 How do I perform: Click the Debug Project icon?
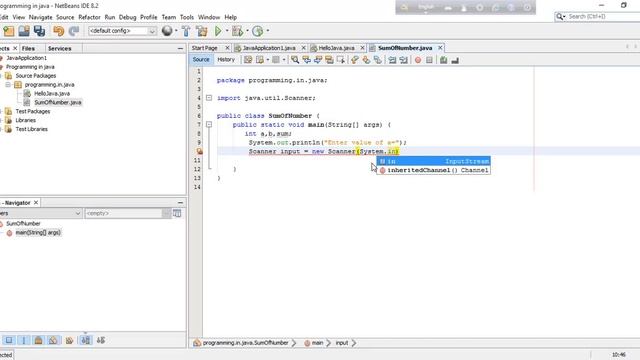237,31
